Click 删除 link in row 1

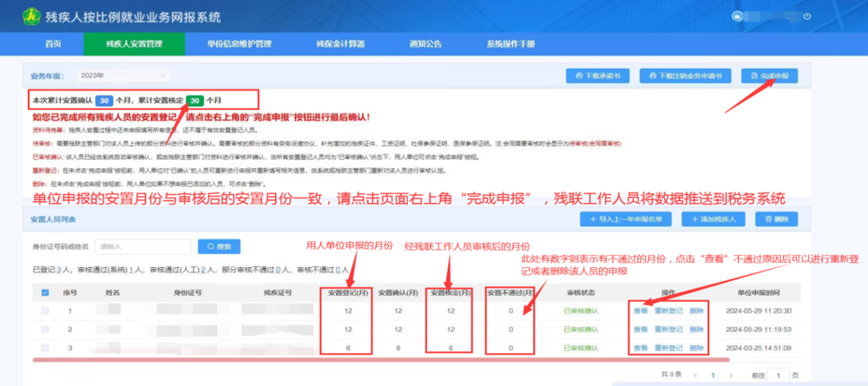coord(697,311)
